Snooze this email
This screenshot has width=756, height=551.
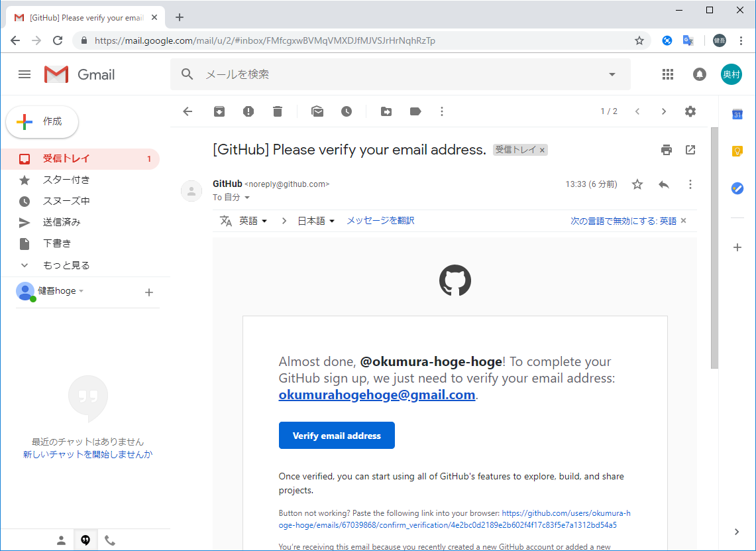346,111
